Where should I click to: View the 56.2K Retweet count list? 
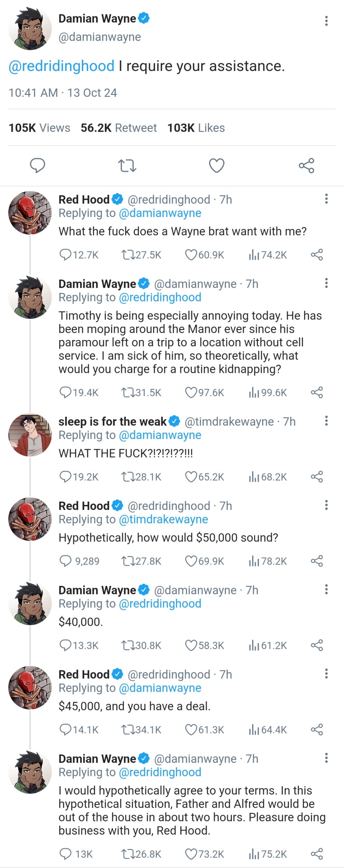click(x=118, y=128)
